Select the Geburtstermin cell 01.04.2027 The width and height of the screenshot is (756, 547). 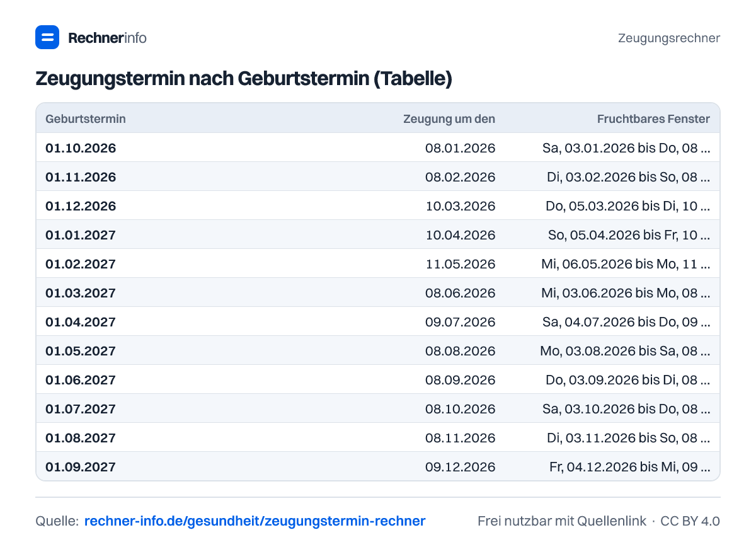click(x=81, y=322)
